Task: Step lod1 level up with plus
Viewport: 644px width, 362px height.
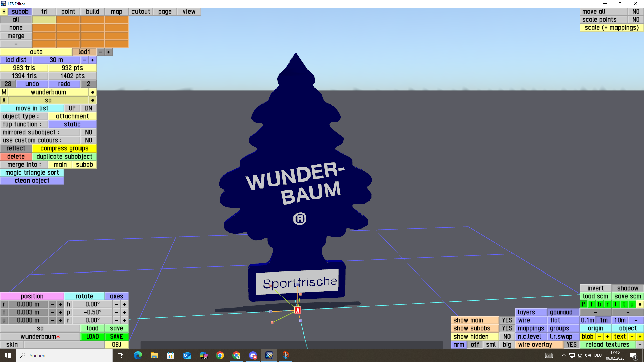Action: pyautogui.click(x=109, y=52)
